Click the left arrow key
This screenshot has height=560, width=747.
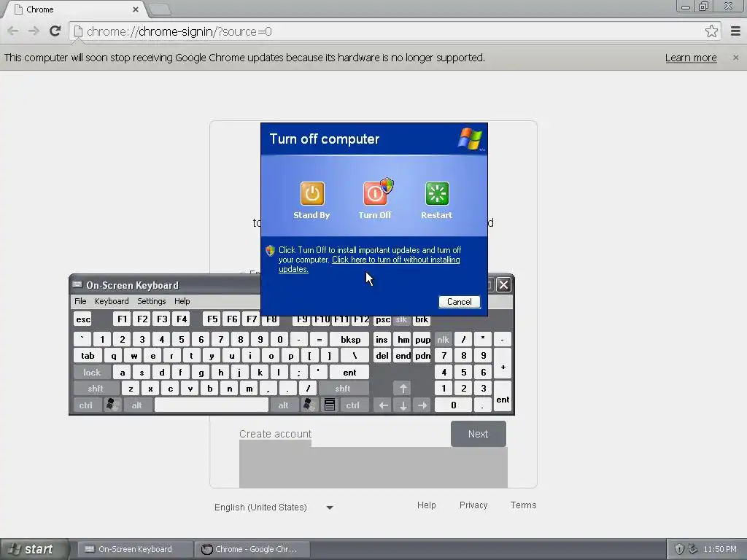point(383,405)
